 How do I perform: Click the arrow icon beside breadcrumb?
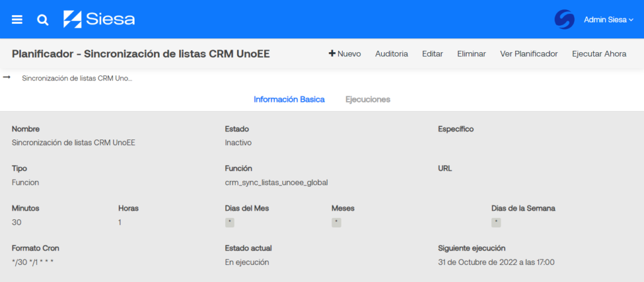[7, 78]
